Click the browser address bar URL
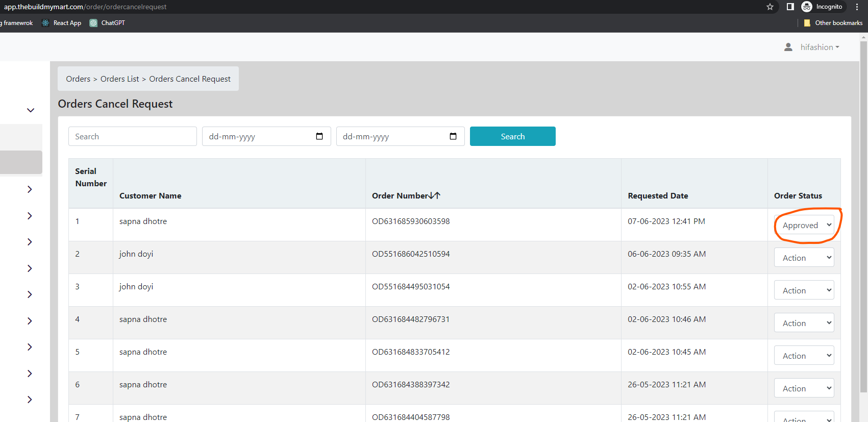This screenshot has height=422, width=868. (x=85, y=7)
